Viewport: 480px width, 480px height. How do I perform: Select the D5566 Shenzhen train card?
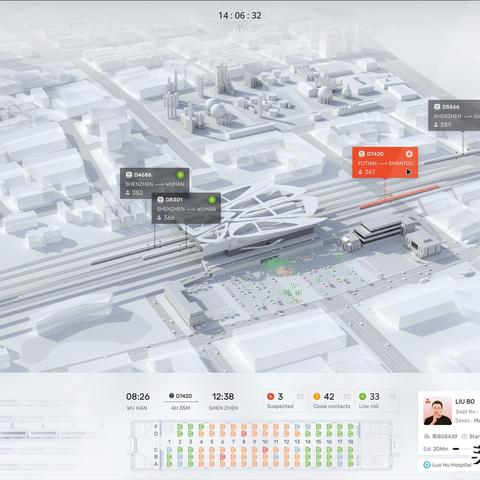point(454,115)
